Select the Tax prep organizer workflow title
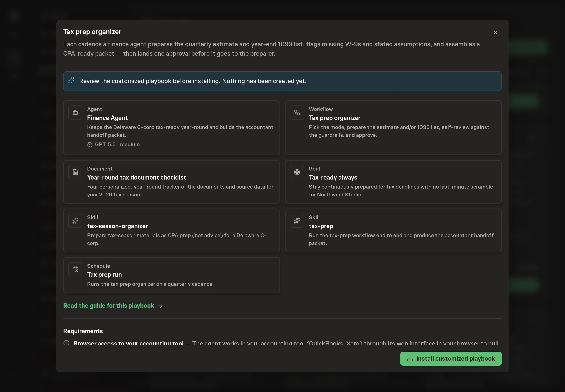This screenshot has width=565, height=392. coord(334,118)
